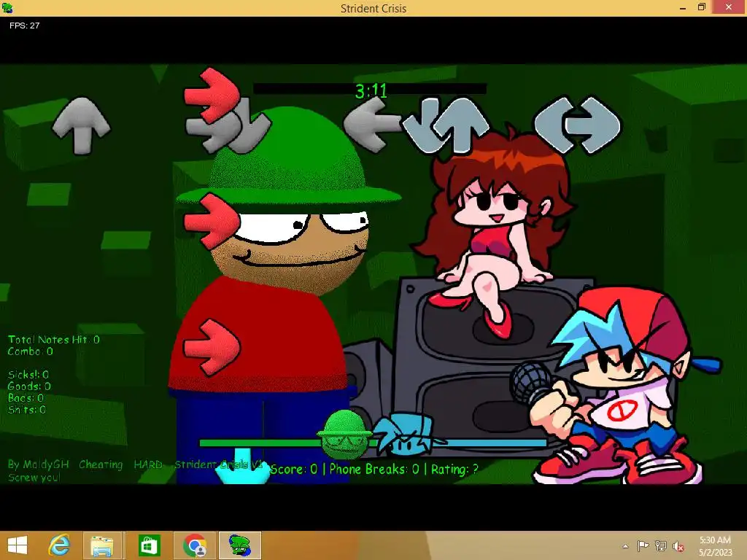
Task: Click the song time bar showing 3:11
Action: click(x=370, y=89)
